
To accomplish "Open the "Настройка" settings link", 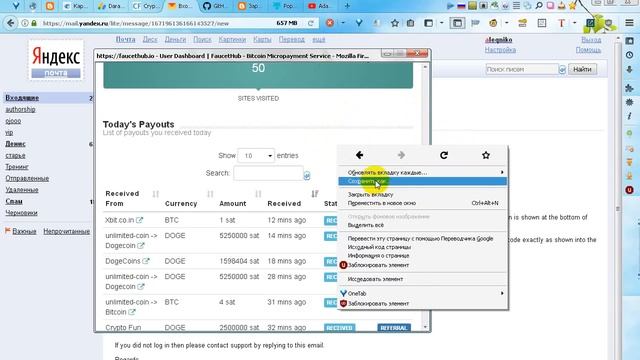I will (x=500, y=50).
